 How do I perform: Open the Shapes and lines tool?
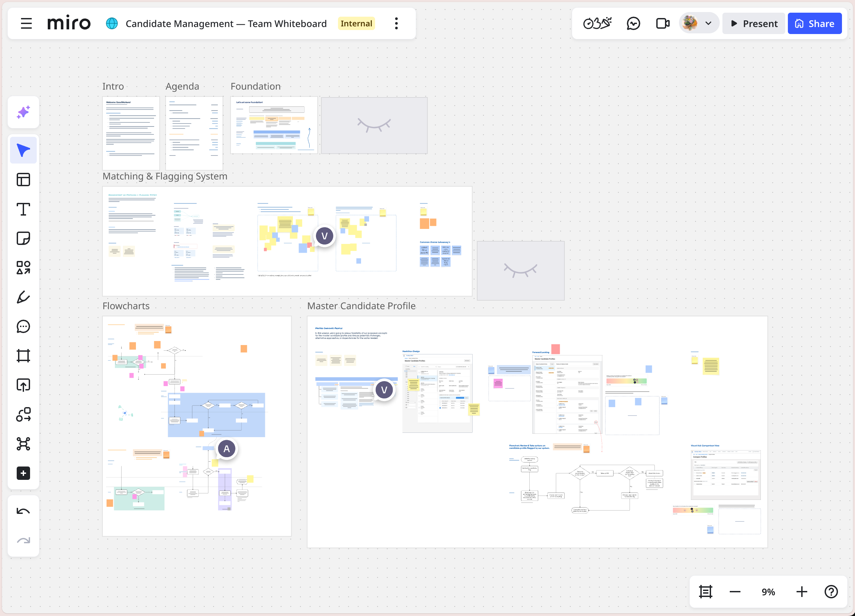[x=23, y=268]
